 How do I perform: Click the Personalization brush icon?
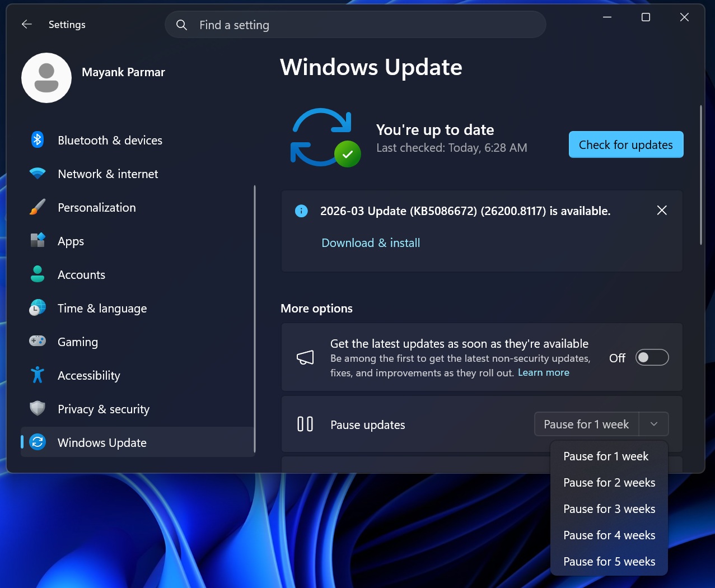point(37,207)
